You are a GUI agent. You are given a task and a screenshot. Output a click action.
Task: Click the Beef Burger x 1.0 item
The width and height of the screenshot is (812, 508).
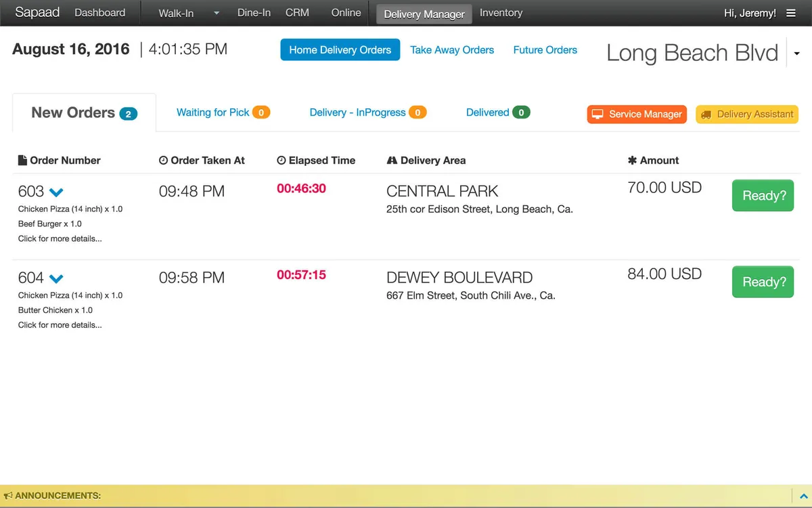(x=50, y=224)
